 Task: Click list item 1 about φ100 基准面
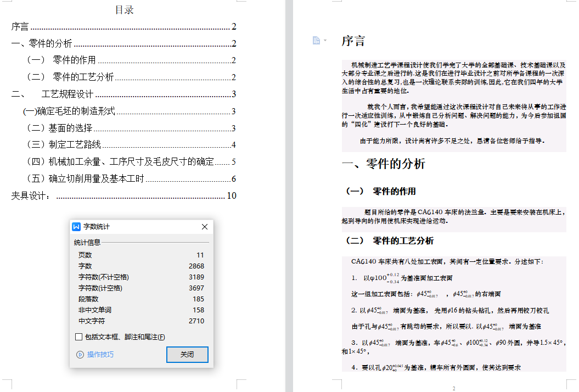pyautogui.click(x=402, y=278)
